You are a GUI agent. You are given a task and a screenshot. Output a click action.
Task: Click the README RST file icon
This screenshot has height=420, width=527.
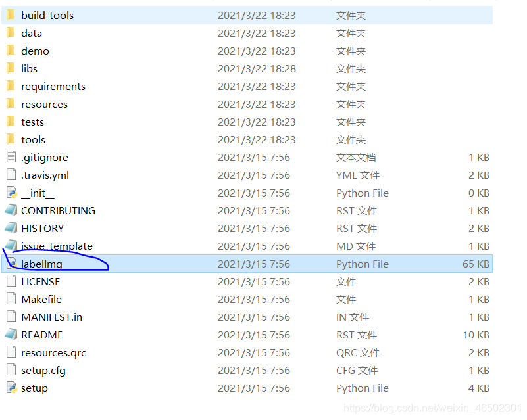point(11,335)
